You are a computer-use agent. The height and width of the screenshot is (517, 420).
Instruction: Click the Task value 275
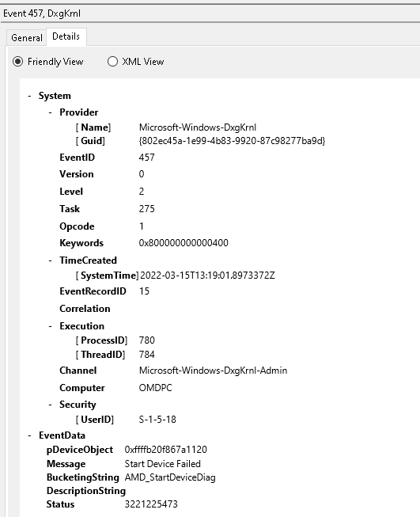146,209
